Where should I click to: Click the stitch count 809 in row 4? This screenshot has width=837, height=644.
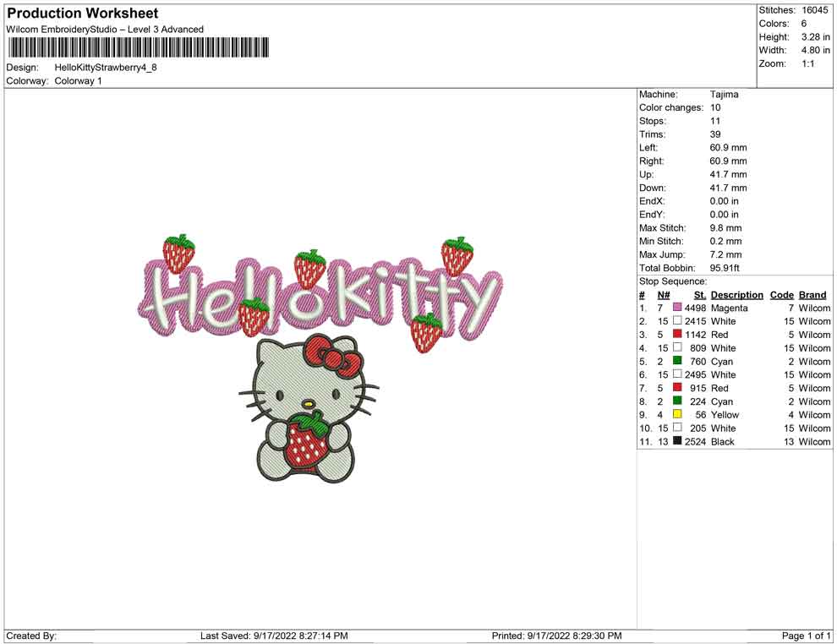pos(698,348)
